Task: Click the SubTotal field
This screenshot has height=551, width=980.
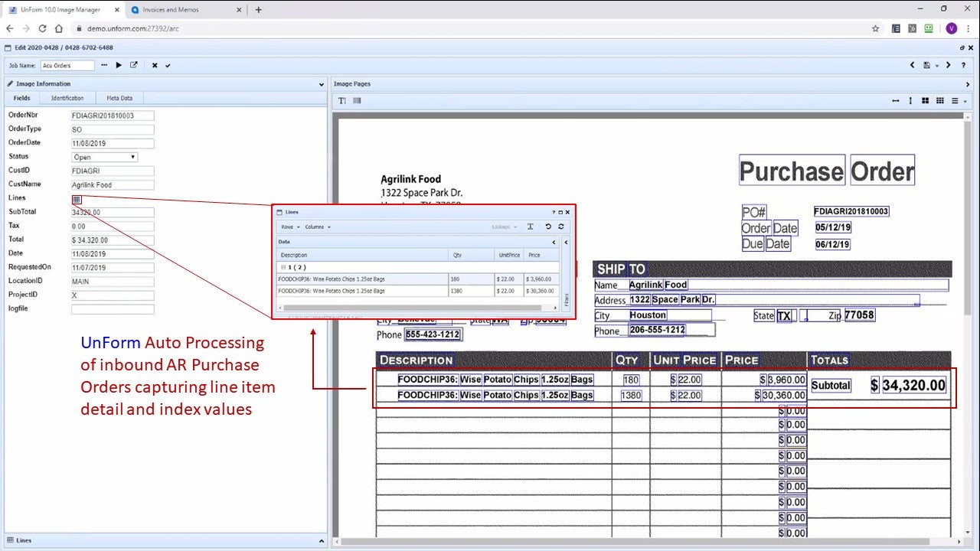Action: [113, 212]
